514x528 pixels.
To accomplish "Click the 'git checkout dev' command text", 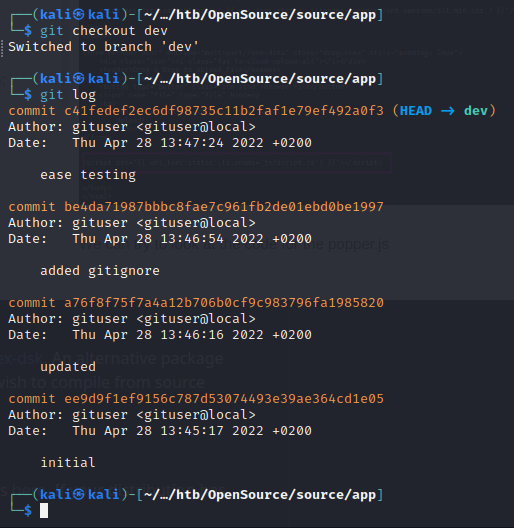I will pos(104,31).
